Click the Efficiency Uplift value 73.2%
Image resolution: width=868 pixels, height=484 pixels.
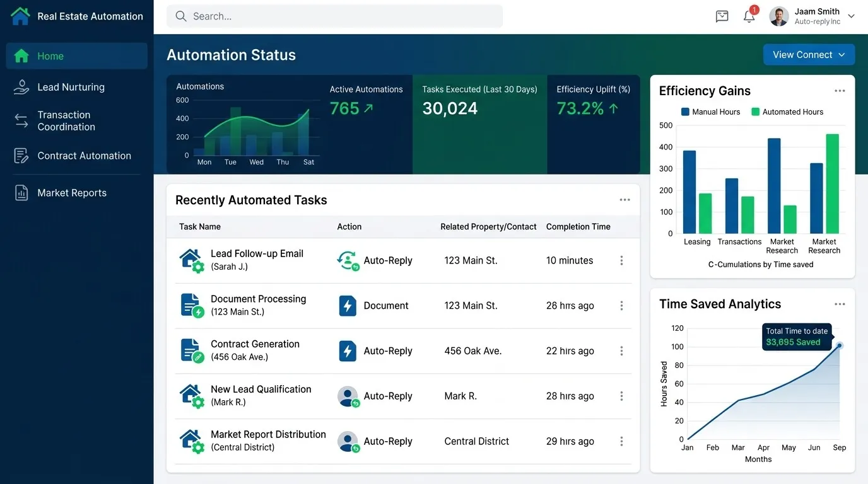(580, 108)
